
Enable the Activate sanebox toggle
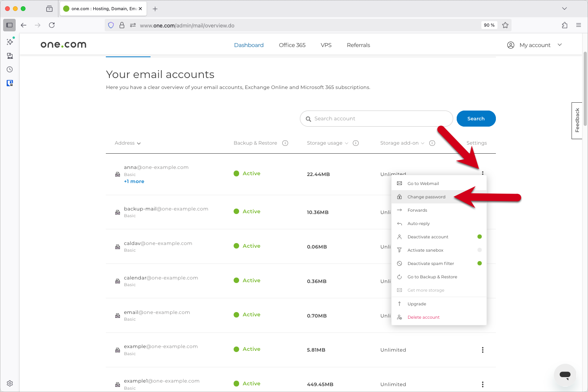pos(479,250)
